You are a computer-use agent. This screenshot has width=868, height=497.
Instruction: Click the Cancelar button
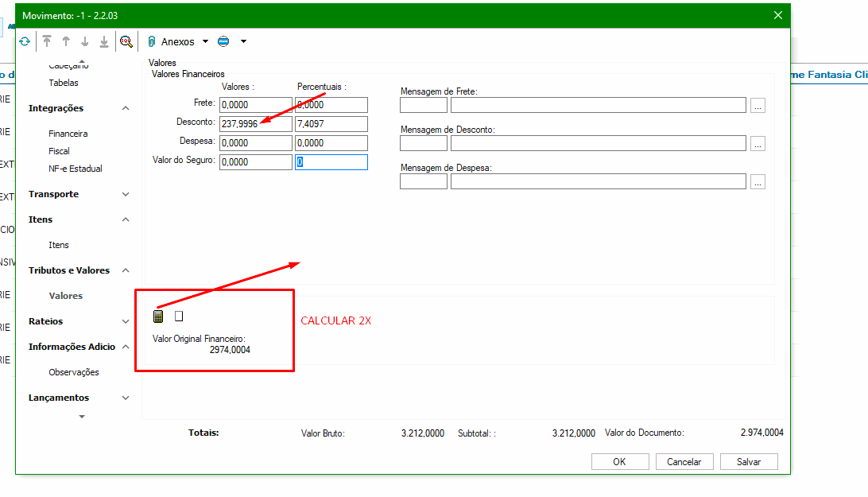tap(684, 461)
